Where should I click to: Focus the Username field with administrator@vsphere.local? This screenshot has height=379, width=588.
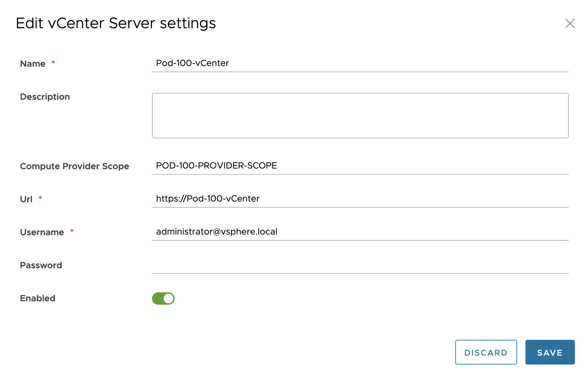(x=360, y=232)
